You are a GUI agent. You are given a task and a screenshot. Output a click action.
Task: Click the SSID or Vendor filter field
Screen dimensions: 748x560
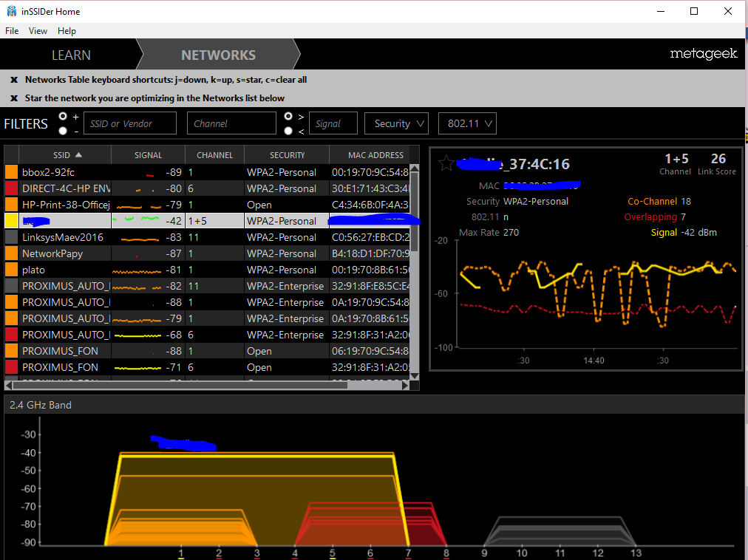point(130,123)
